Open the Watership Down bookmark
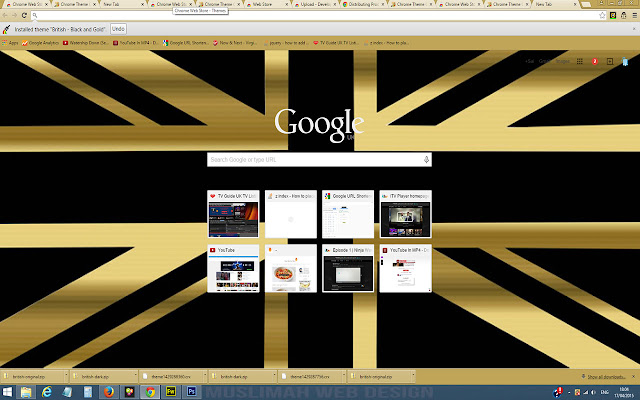640x400 pixels. 86,42
